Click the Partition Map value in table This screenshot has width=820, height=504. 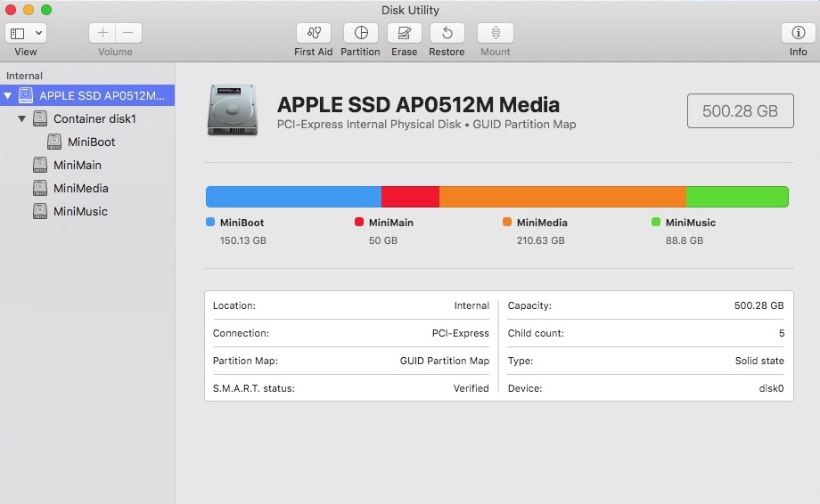point(445,361)
